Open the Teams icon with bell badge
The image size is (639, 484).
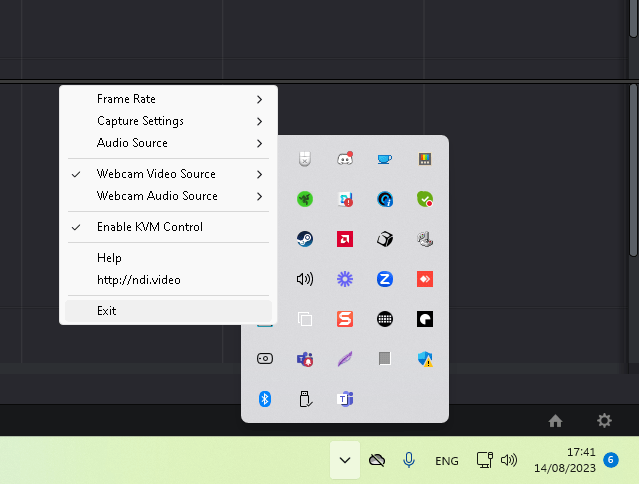[x=305, y=359]
